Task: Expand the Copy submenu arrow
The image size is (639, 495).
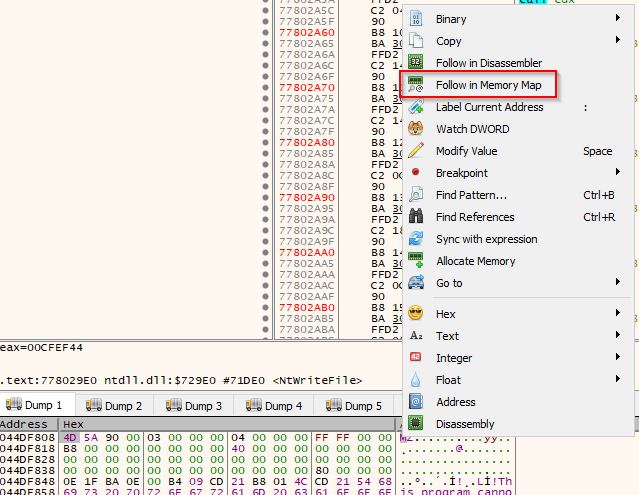Action: coord(618,40)
